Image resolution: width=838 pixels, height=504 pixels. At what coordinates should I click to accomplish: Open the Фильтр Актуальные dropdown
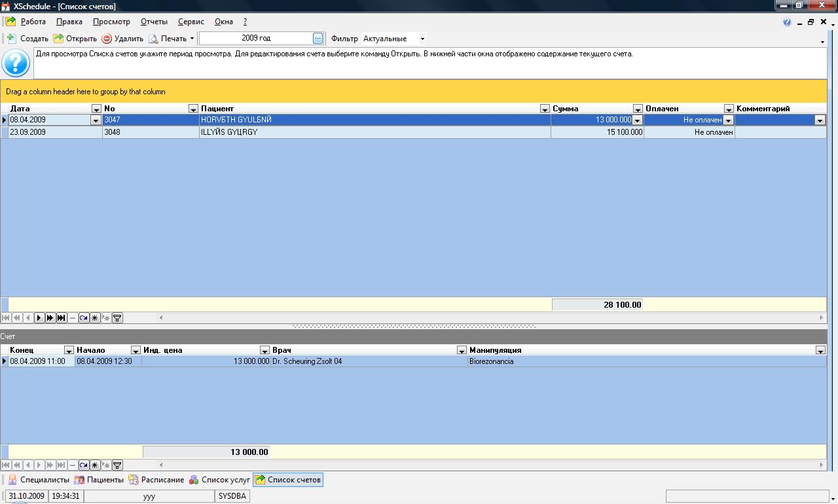(x=422, y=39)
